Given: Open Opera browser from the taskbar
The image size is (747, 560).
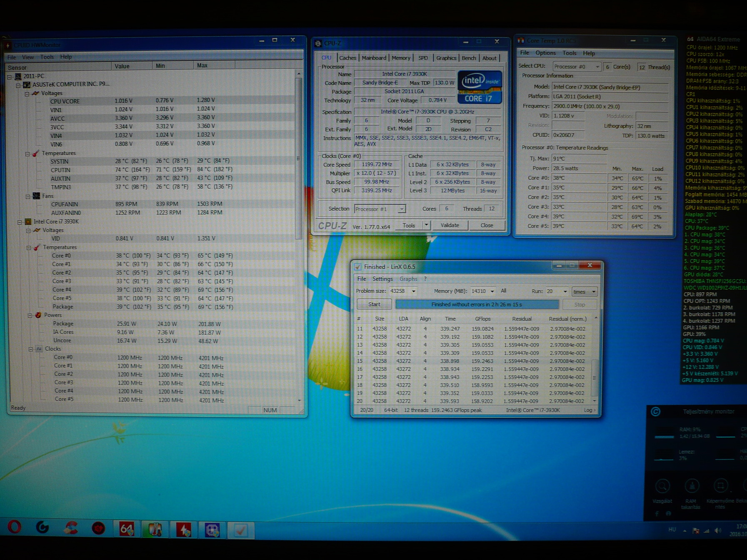Looking at the screenshot, I should coord(15,528).
